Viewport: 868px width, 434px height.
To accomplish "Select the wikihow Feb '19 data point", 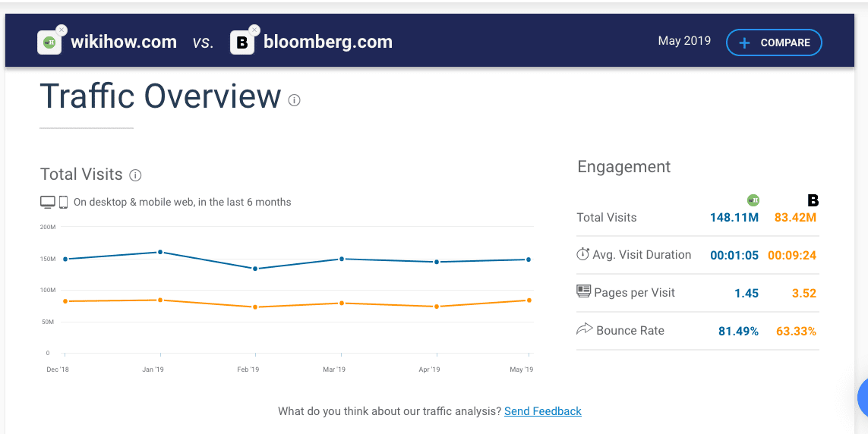I will (255, 269).
